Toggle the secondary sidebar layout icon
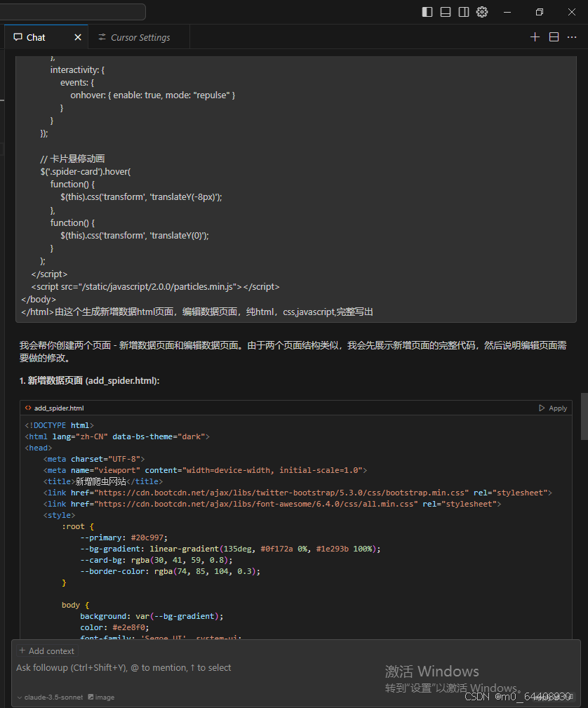 [x=464, y=12]
